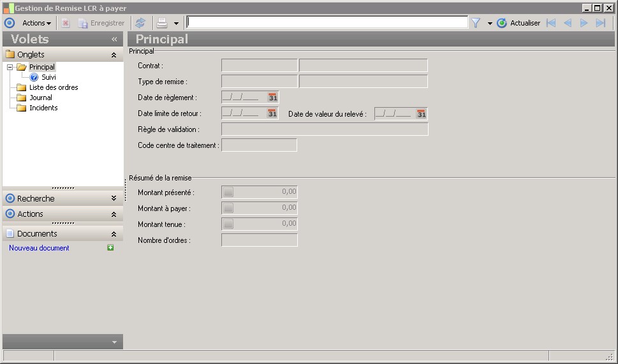Image resolution: width=618 pixels, height=364 pixels.
Task: Collapse the side-panel Actions section
Action: 114,214
